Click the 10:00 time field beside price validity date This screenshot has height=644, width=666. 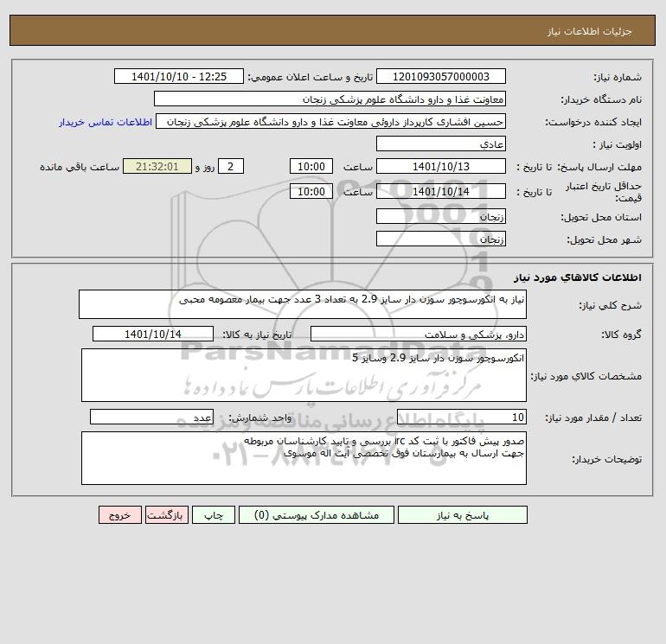(311, 191)
